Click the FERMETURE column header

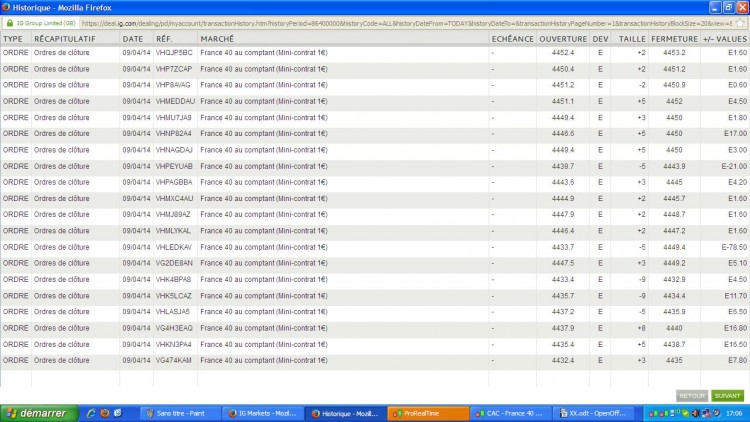[x=674, y=39]
